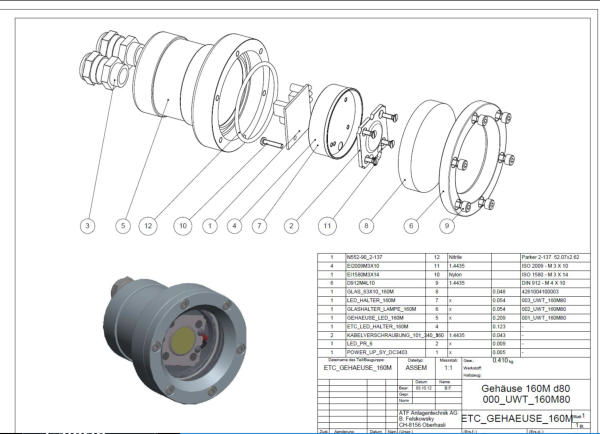Click the 'GEHAEUSE_LED_160M' part name cell
The image size is (600, 434).
(385, 318)
